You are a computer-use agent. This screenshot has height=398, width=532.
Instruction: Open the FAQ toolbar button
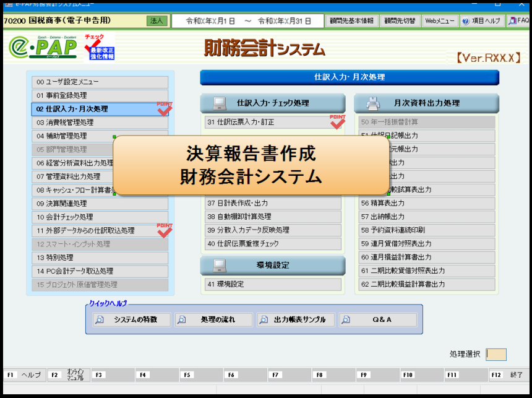coord(518,21)
